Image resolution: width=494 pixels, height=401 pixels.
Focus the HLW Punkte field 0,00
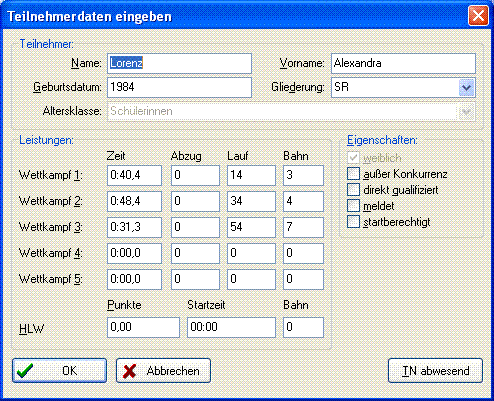[143, 327]
